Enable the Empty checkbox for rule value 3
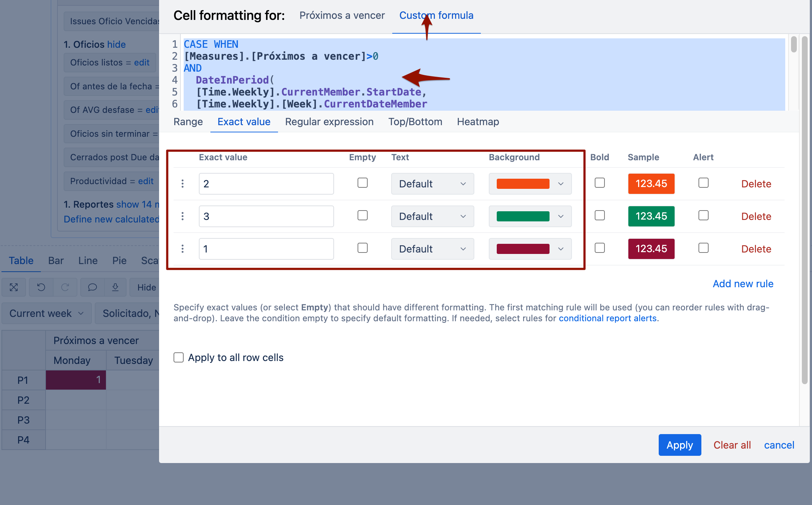The width and height of the screenshot is (812, 505). coord(363,216)
